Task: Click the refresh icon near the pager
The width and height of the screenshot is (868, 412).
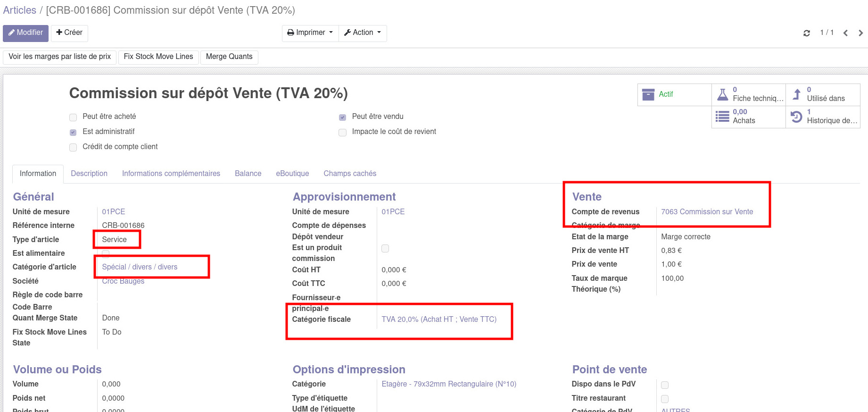Action: click(807, 33)
